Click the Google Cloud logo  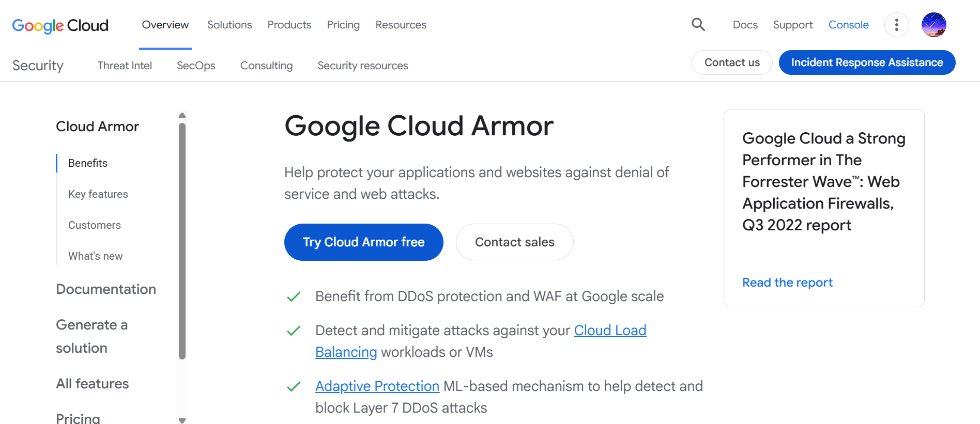(60, 25)
